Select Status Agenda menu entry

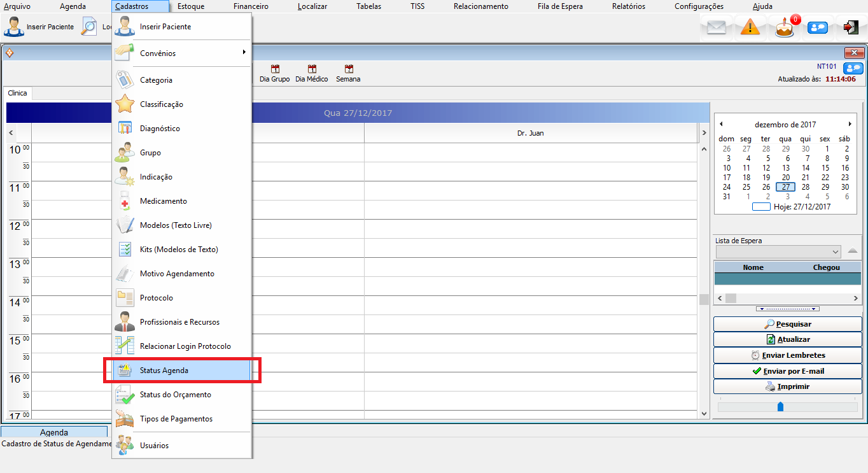point(164,371)
